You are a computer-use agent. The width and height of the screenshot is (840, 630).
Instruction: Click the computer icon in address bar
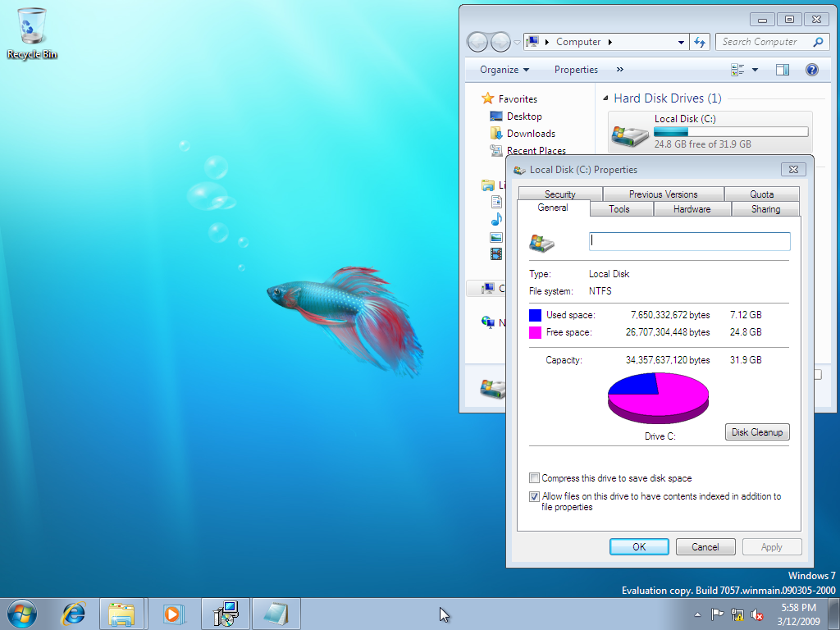[532, 42]
